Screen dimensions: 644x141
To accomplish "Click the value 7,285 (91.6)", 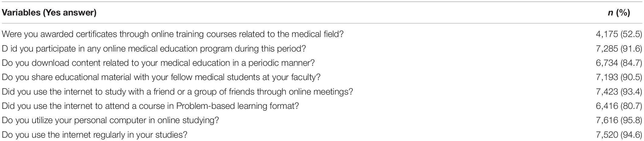I will point(619,49).
